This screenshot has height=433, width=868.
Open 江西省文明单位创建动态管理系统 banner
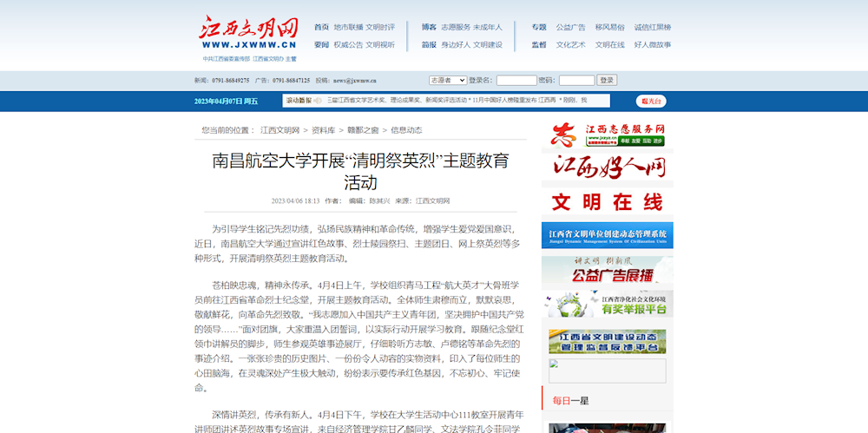tap(607, 235)
